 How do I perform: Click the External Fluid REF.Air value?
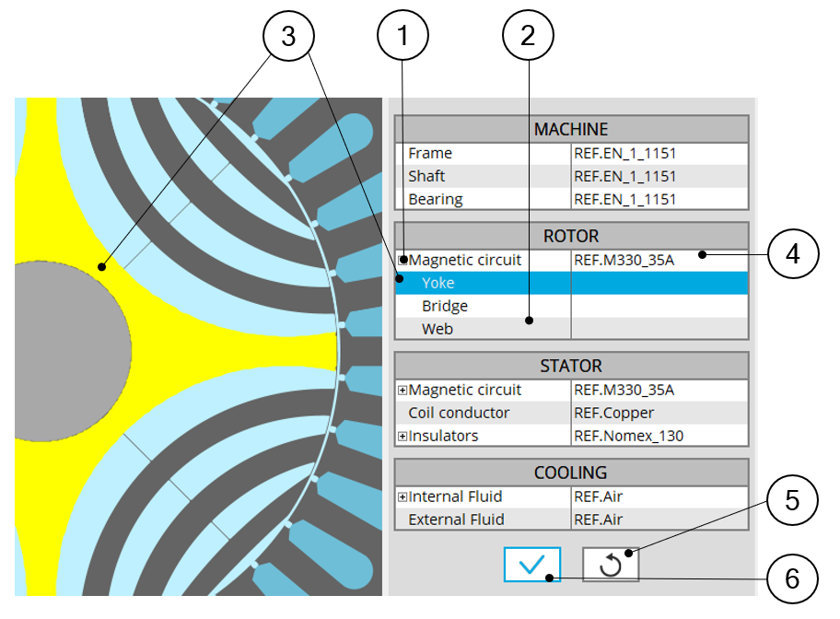point(599,520)
